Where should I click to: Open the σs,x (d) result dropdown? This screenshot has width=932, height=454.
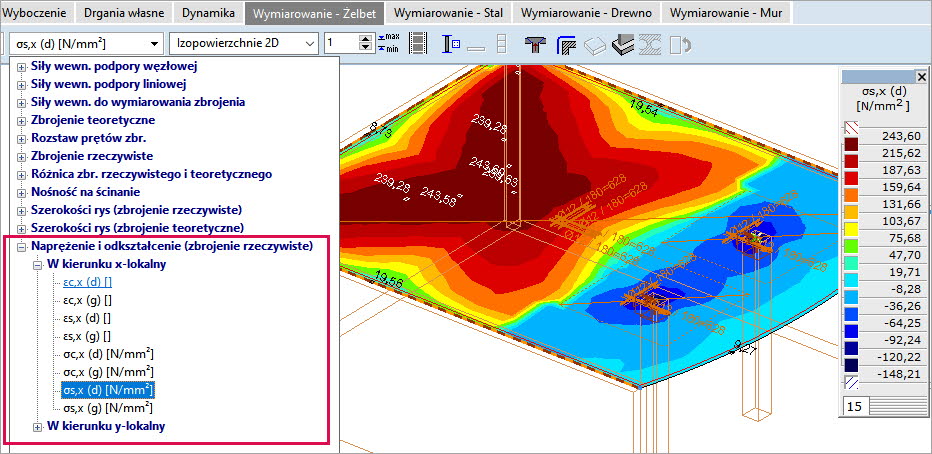[152, 44]
